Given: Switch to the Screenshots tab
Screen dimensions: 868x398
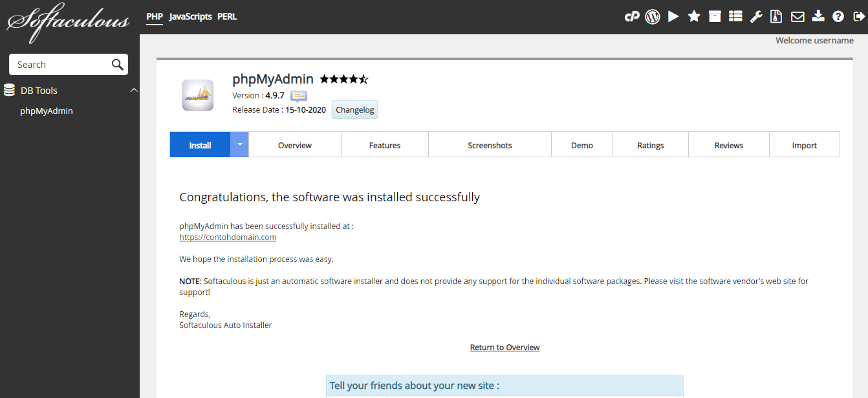Looking at the screenshot, I should pyautogui.click(x=490, y=144).
